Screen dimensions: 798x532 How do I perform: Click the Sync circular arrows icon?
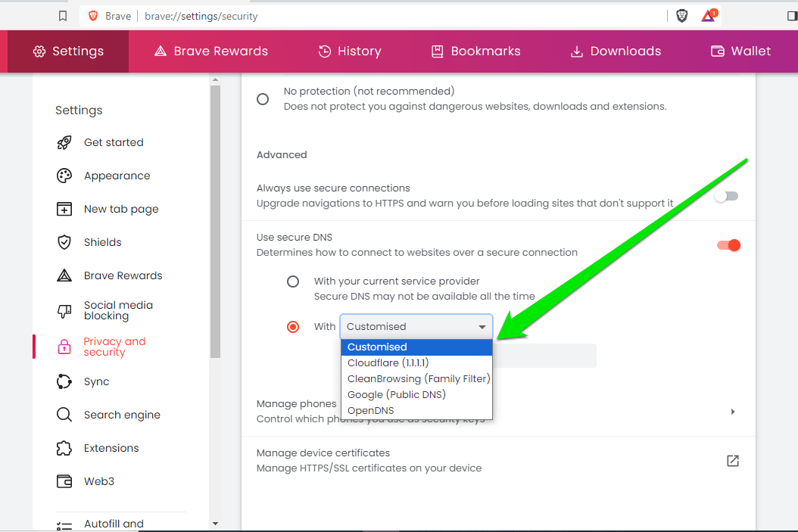click(x=64, y=381)
